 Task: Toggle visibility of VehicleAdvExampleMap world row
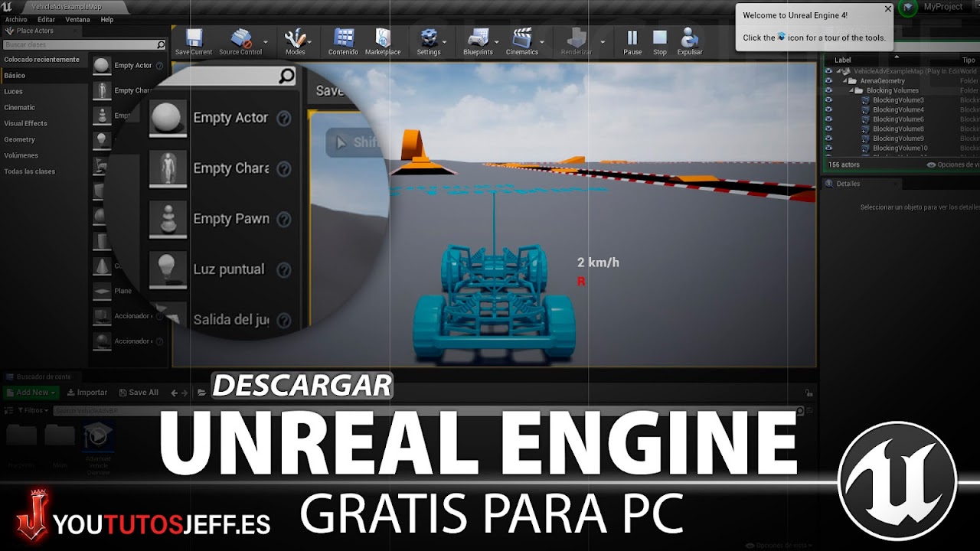tap(828, 71)
